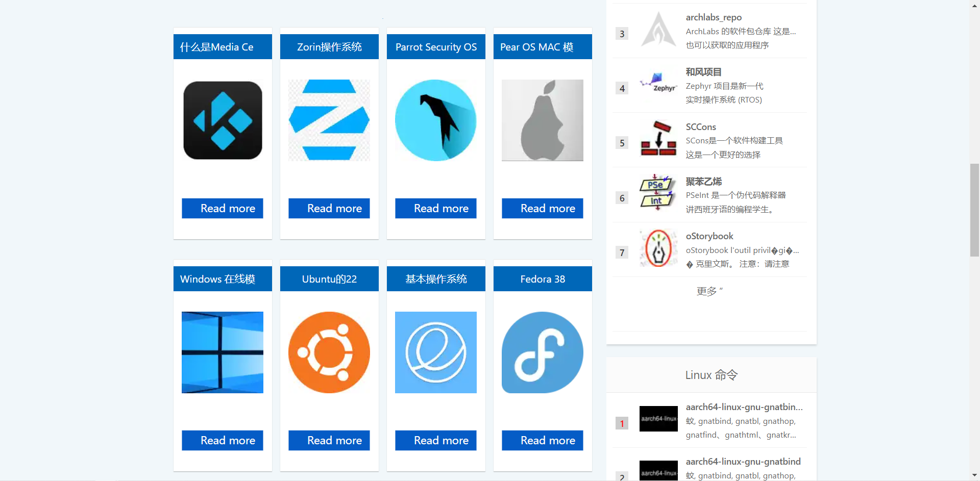Open the aarch64-linux-gnu-gnatbind command link

point(743,462)
